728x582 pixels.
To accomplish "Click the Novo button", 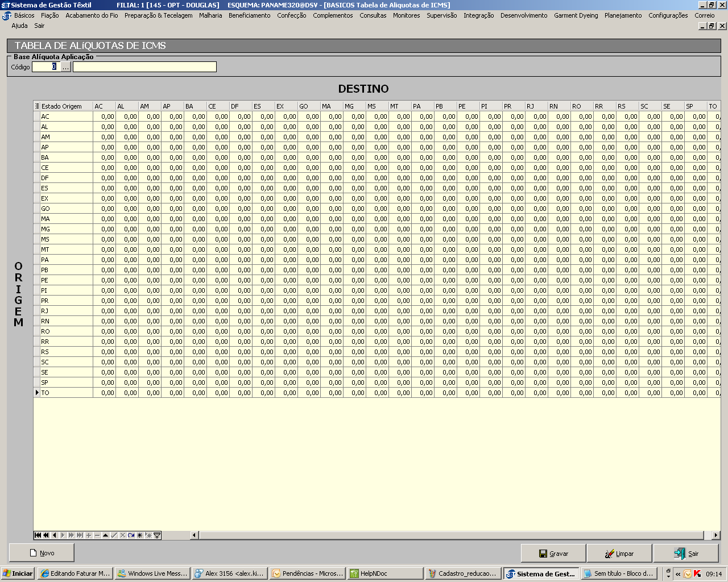I will (42, 552).
